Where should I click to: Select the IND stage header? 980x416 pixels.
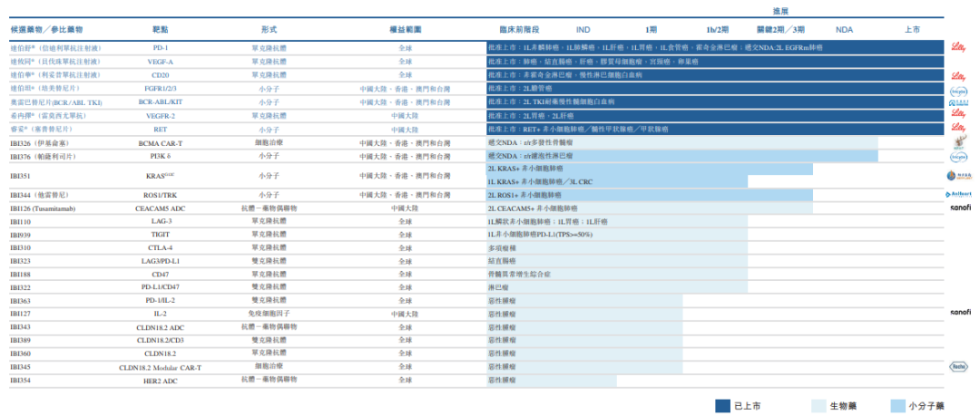click(583, 29)
